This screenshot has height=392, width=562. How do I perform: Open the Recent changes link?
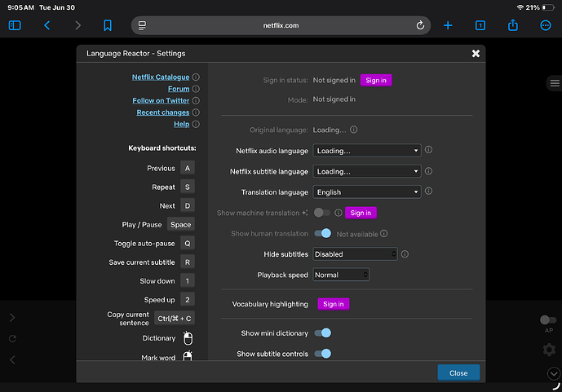(x=162, y=112)
